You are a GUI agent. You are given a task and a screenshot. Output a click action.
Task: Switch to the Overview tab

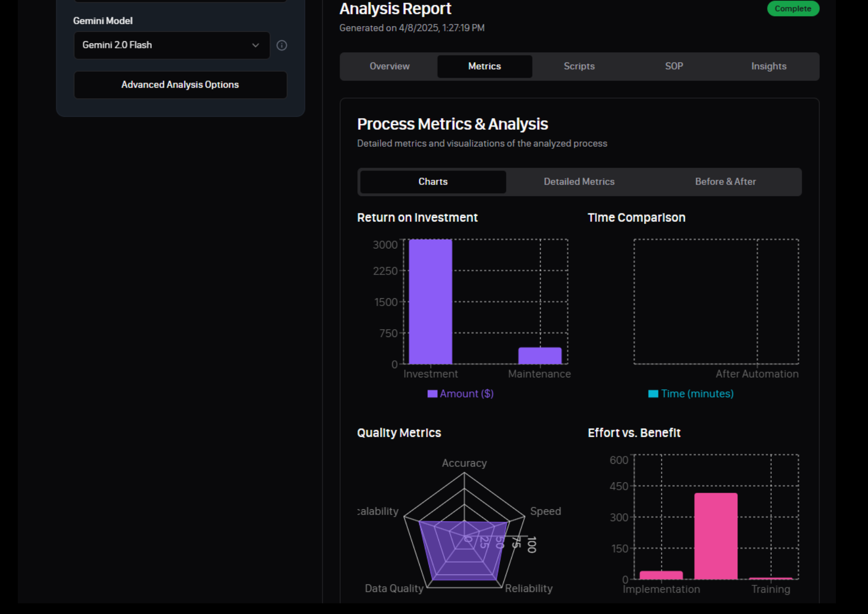point(389,66)
